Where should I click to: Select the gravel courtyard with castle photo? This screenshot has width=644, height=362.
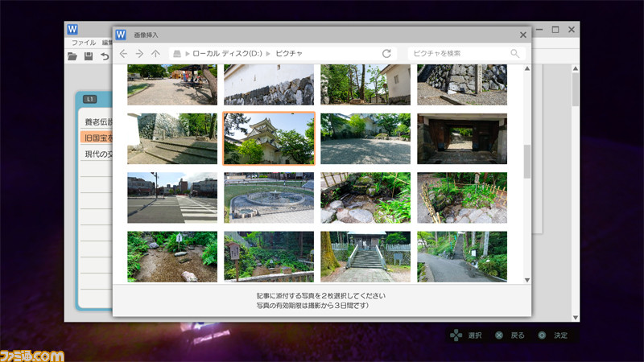tap(365, 138)
